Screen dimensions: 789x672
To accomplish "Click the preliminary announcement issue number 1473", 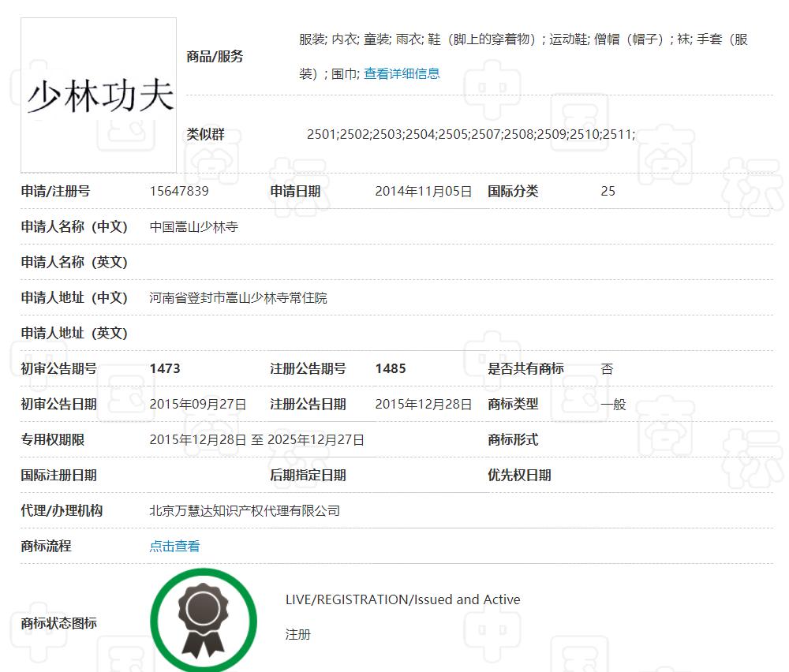I will 165,368.
